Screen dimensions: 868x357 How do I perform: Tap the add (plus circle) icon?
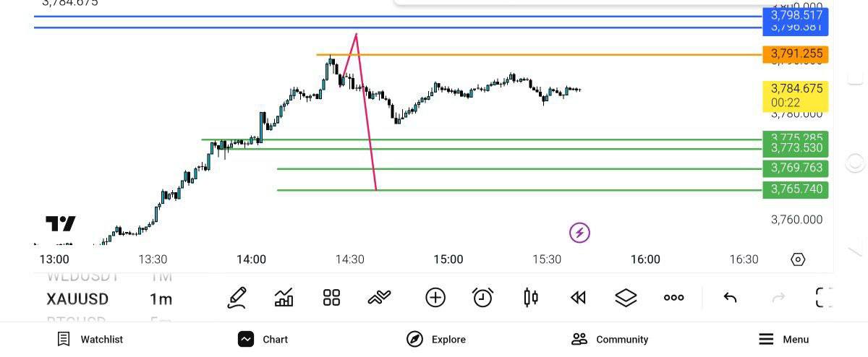tap(435, 298)
